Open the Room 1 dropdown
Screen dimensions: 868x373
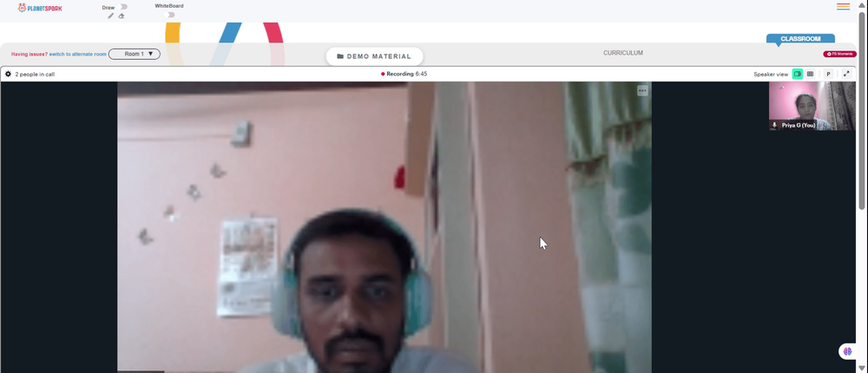135,54
